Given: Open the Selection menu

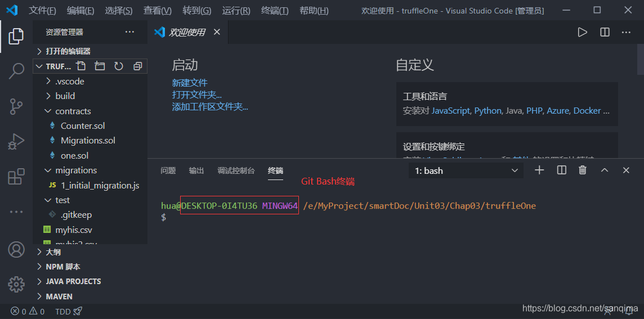Looking at the screenshot, I should point(119,11).
